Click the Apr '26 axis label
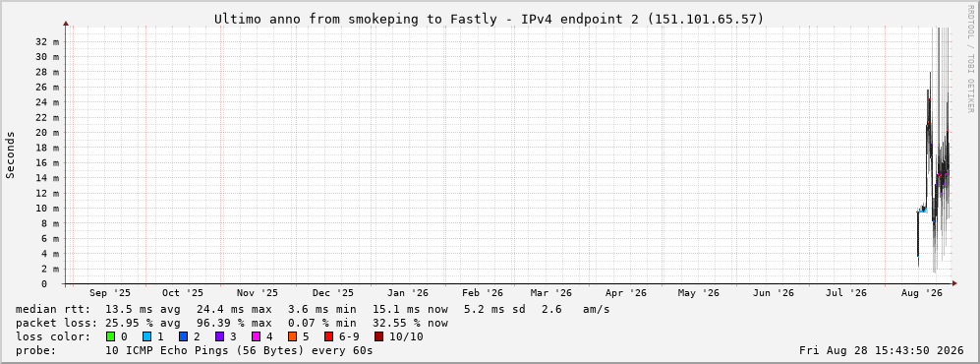Viewport: 980px width, 364px height. (x=625, y=293)
